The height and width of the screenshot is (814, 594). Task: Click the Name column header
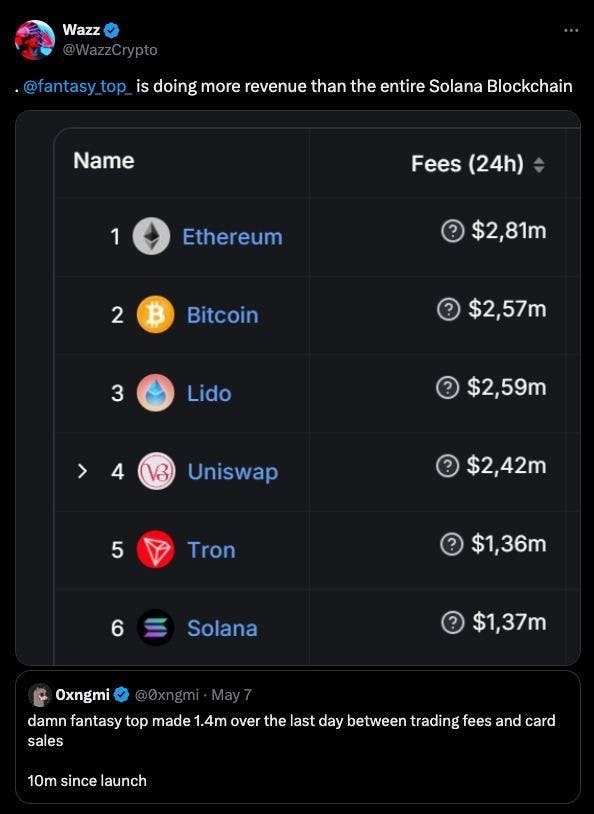pos(104,160)
